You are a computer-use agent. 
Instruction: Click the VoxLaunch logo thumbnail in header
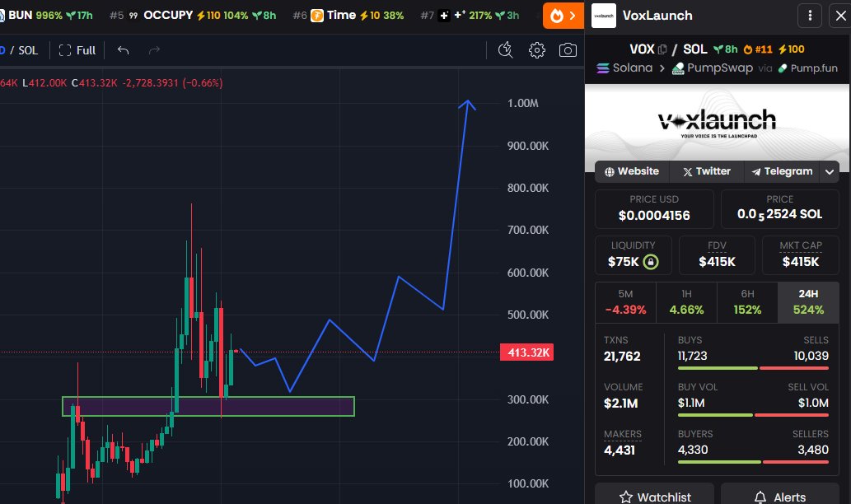(604, 16)
